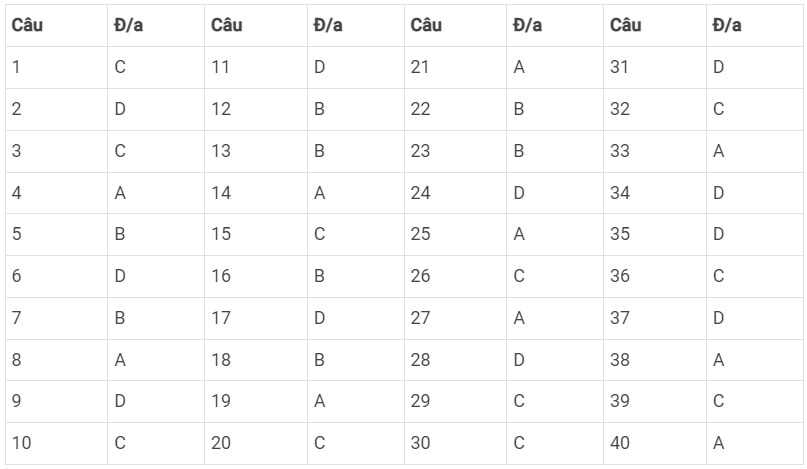807x469 pixels.
Task: Select the cell showing number 11
Action: tap(256, 67)
